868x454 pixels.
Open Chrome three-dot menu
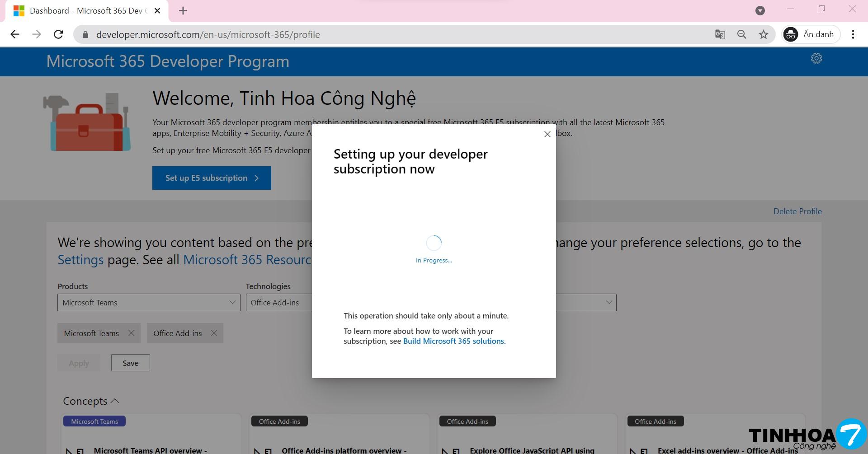point(853,34)
